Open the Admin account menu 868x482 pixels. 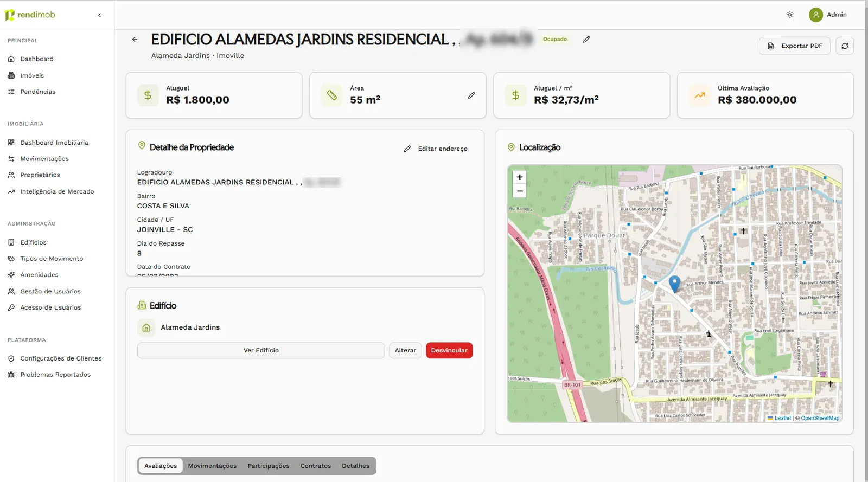tap(828, 15)
